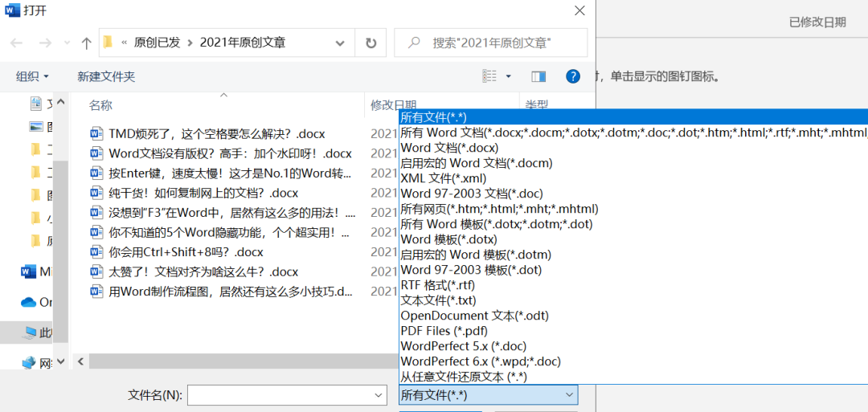
Task: Click Word icon of 太赞了 file
Action: [97, 272]
